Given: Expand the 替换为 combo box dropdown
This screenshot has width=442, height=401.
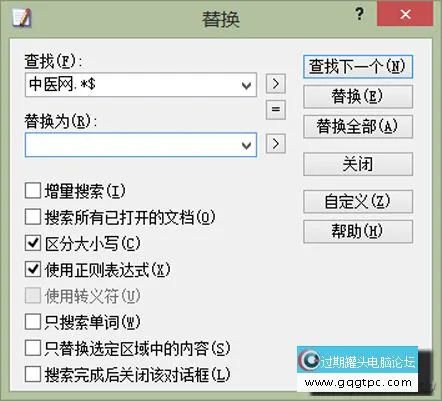Looking at the screenshot, I should 246,145.
